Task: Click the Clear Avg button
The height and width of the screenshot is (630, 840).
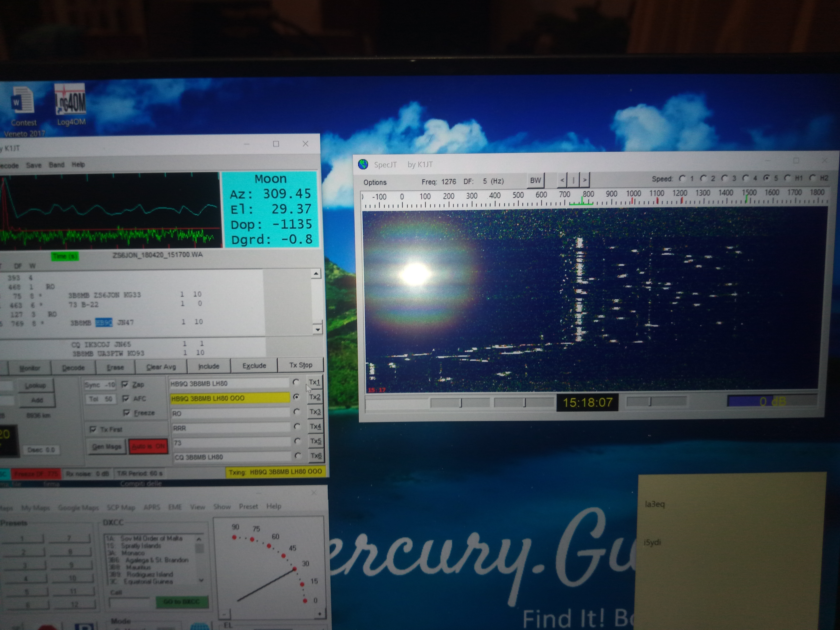Action: pos(161,367)
